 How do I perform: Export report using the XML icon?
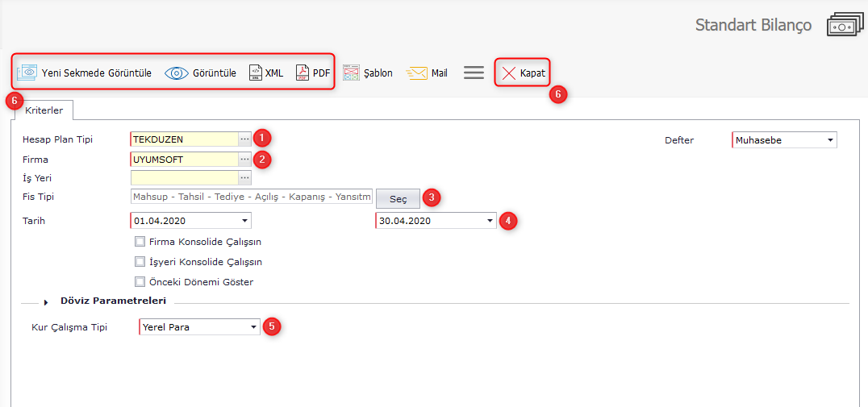(x=255, y=73)
